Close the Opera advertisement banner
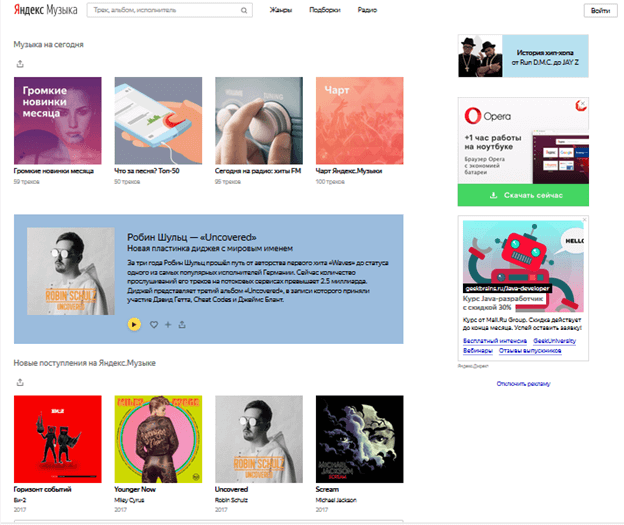Screen dimensions: 624x525 tap(583, 103)
